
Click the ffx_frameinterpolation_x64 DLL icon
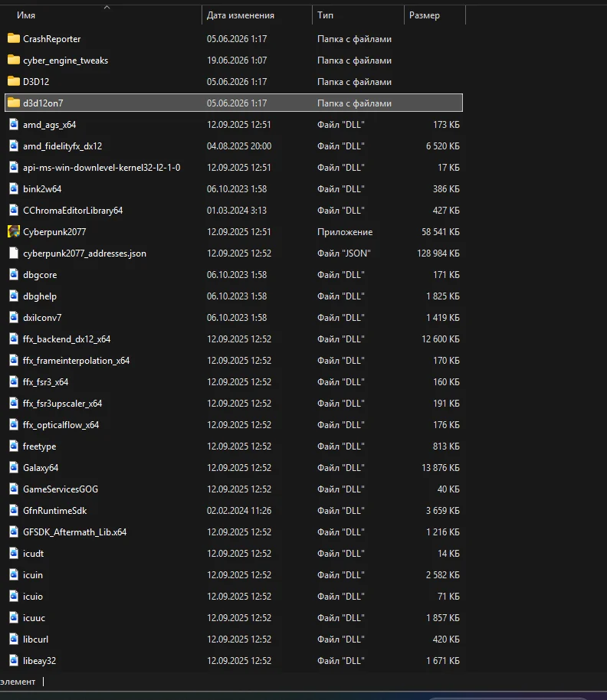(x=14, y=360)
